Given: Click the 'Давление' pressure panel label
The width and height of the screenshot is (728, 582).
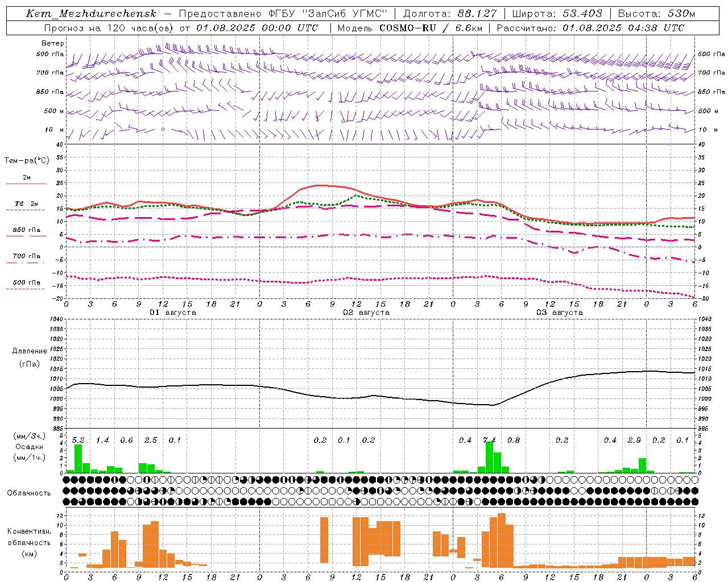Looking at the screenshot, I should pos(30,351).
